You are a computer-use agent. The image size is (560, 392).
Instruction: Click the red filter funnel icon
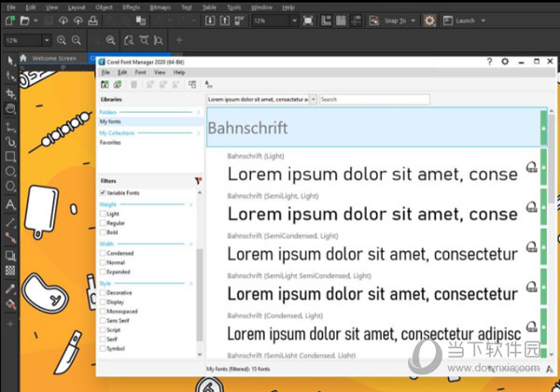coord(198,181)
